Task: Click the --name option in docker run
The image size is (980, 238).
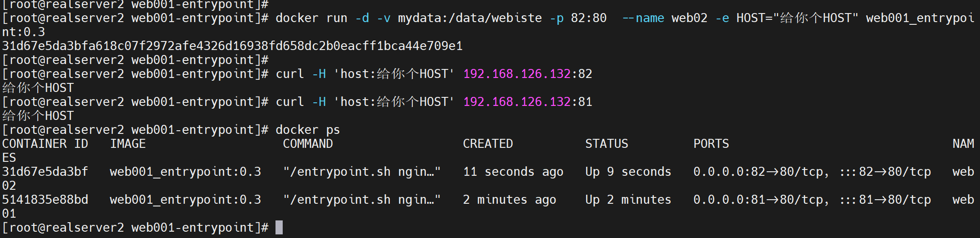Action: pos(643,18)
